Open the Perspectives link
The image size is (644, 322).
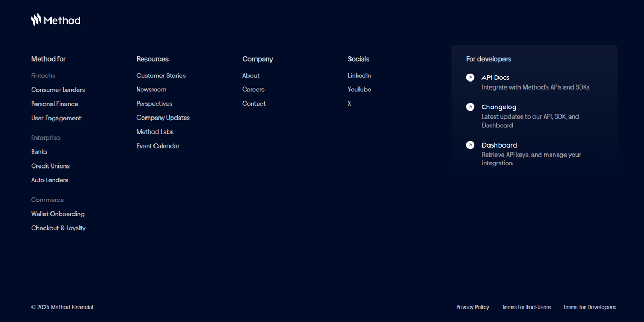155,104
